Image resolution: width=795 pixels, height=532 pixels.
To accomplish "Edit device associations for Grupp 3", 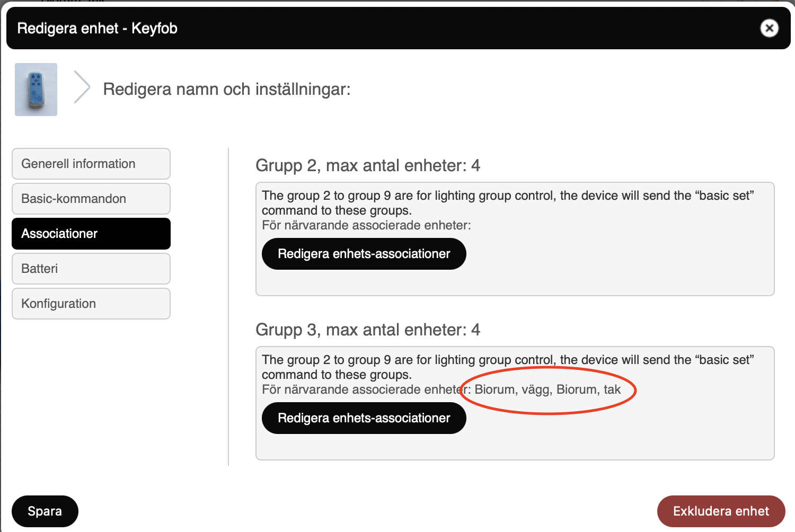I will pos(364,418).
